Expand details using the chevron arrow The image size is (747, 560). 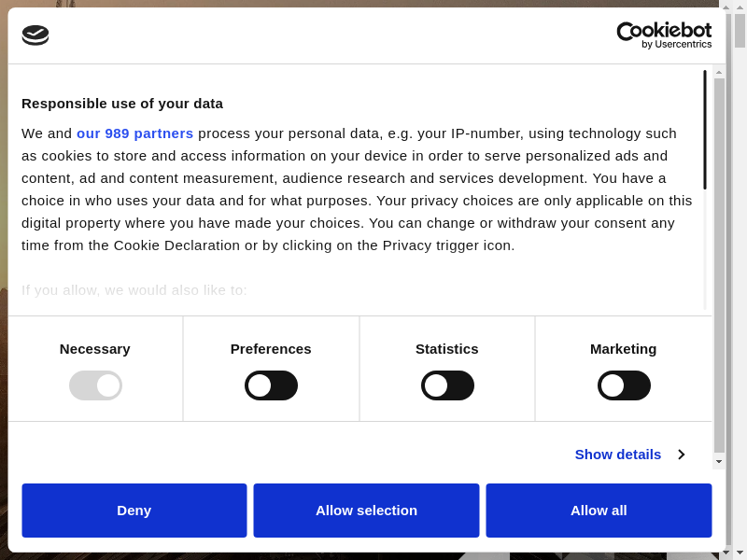pyautogui.click(x=681, y=455)
